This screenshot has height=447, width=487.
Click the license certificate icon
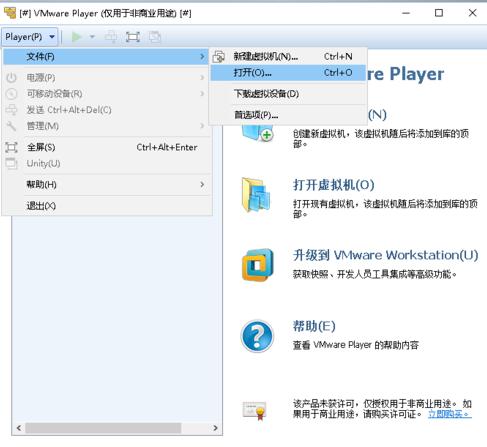255,411
